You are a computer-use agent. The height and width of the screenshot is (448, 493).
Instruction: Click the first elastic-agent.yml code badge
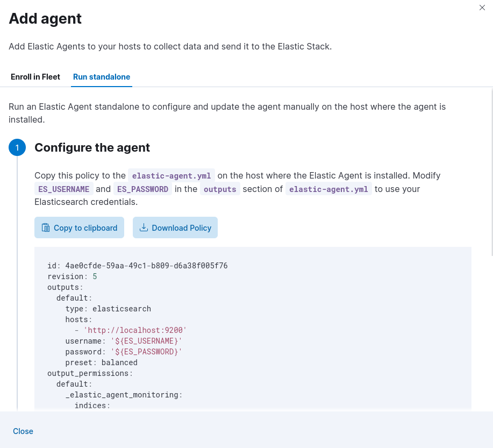172,175
